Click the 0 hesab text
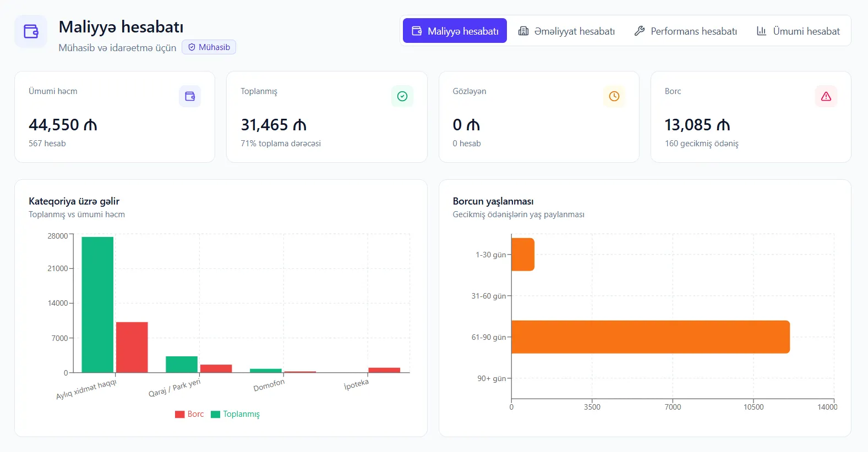Screen dimensions: 868x452 click(x=467, y=144)
